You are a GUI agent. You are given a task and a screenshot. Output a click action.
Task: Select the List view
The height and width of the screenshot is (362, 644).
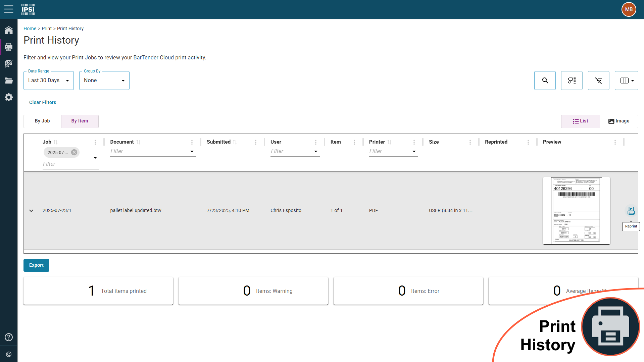click(x=580, y=121)
